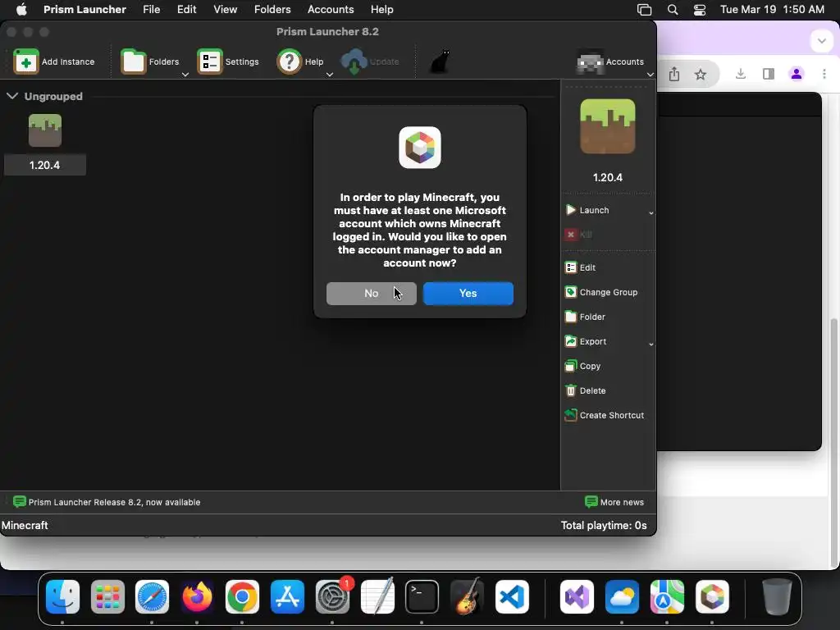840x630 pixels.
Task: Click the browser window vertical scrollbar
Action: tap(834, 442)
